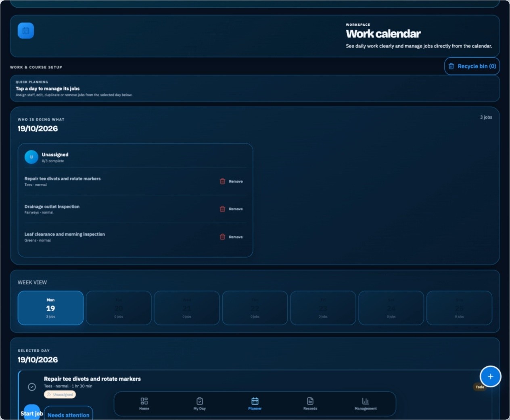The width and height of the screenshot is (510, 420).
Task: Open Management chart icon
Action: pyautogui.click(x=366, y=401)
